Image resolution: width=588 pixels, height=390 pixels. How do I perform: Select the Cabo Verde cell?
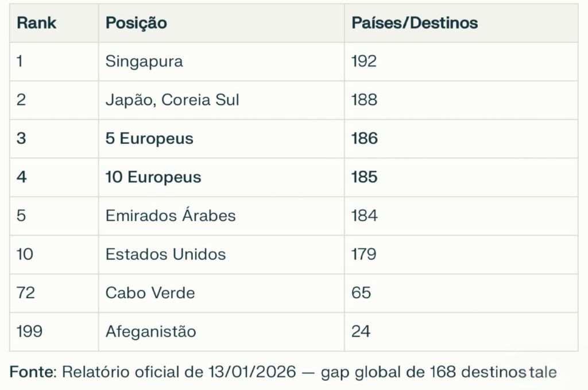click(150, 293)
